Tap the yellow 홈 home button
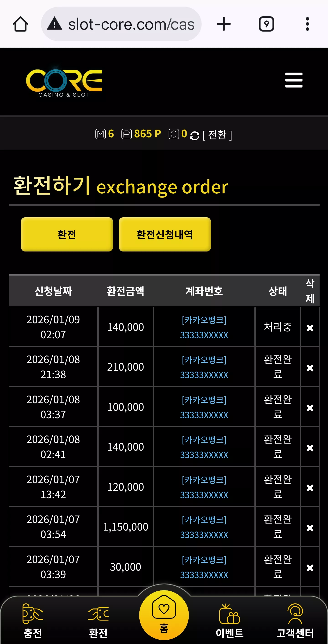This screenshot has width=328, height=644. (164, 615)
